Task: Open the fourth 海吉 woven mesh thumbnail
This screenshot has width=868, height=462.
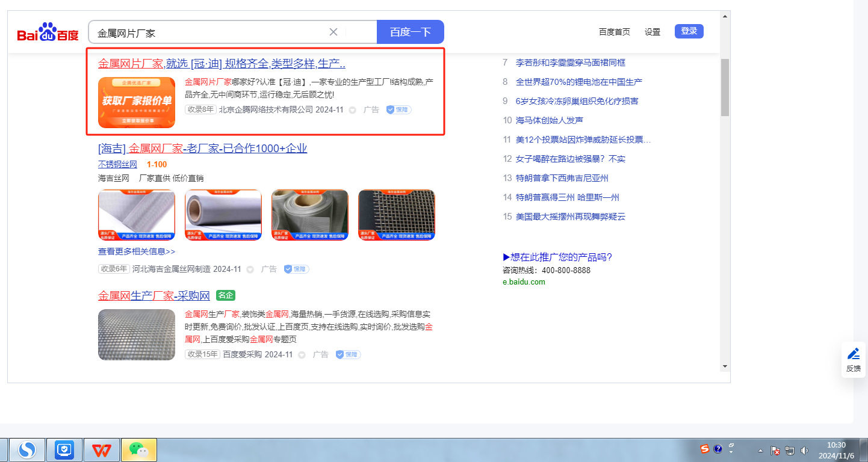Action: [x=397, y=215]
